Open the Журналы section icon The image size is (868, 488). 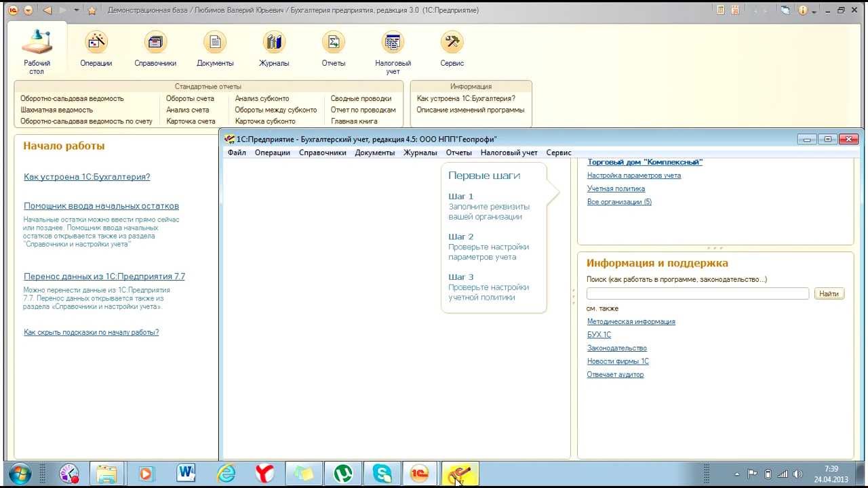click(x=274, y=49)
